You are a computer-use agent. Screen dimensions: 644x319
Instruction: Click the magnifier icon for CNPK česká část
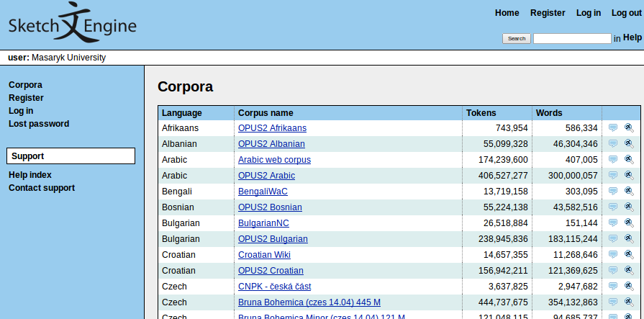[629, 286]
